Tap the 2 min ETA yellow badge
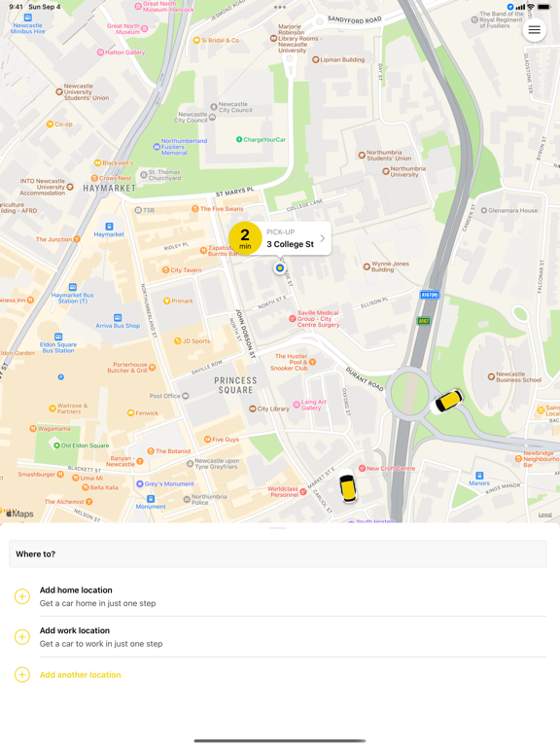 pyautogui.click(x=245, y=238)
